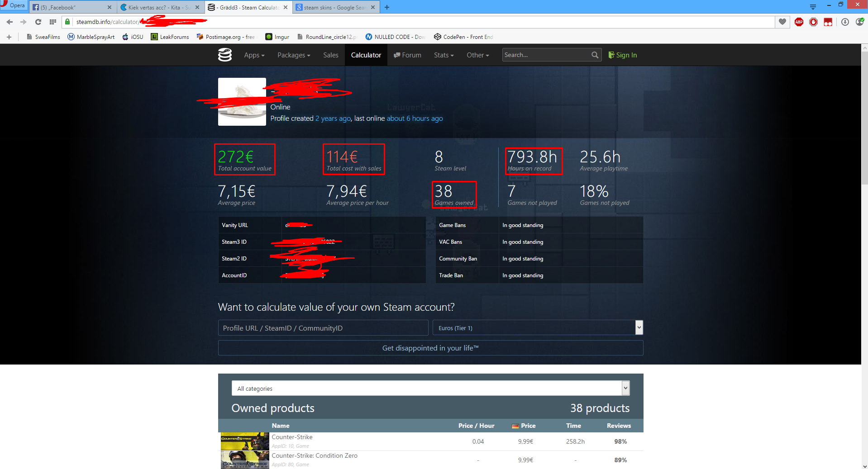
Task: Expand the Other dropdown menu
Action: [x=478, y=55]
